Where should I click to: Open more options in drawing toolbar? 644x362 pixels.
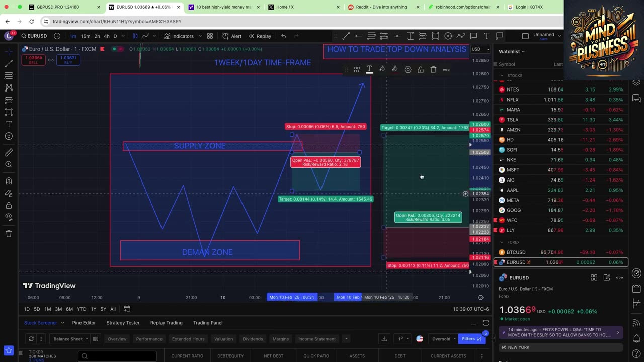coord(446,69)
